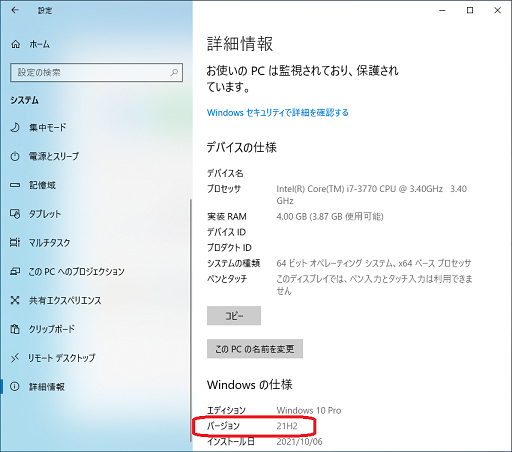Click the info icon for 詳細情報
The width and height of the screenshot is (512, 452).
(15, 387)
